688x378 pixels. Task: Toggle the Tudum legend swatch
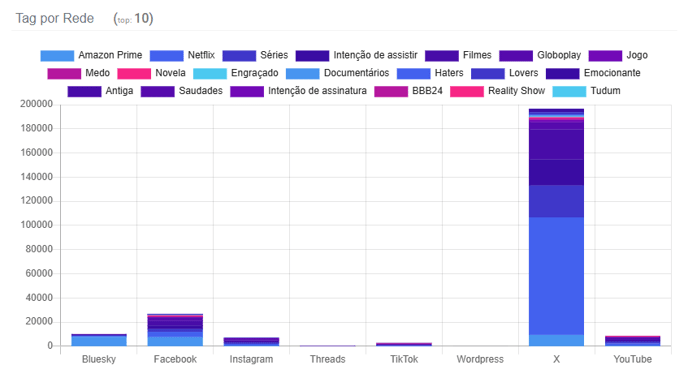pos(569,91)
